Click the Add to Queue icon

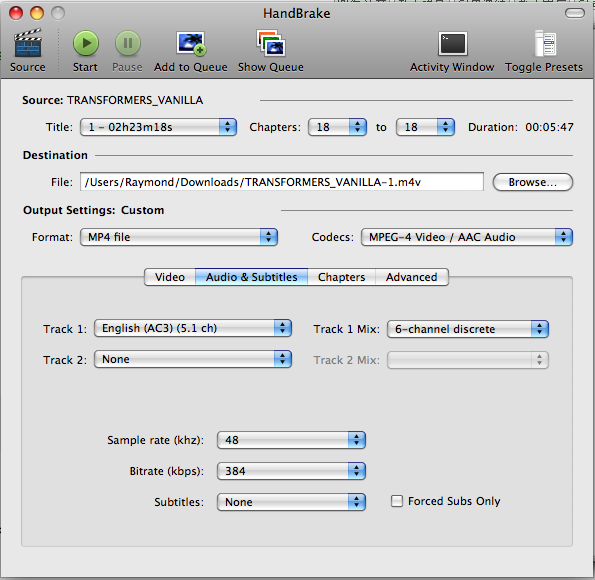click(191, 43)
